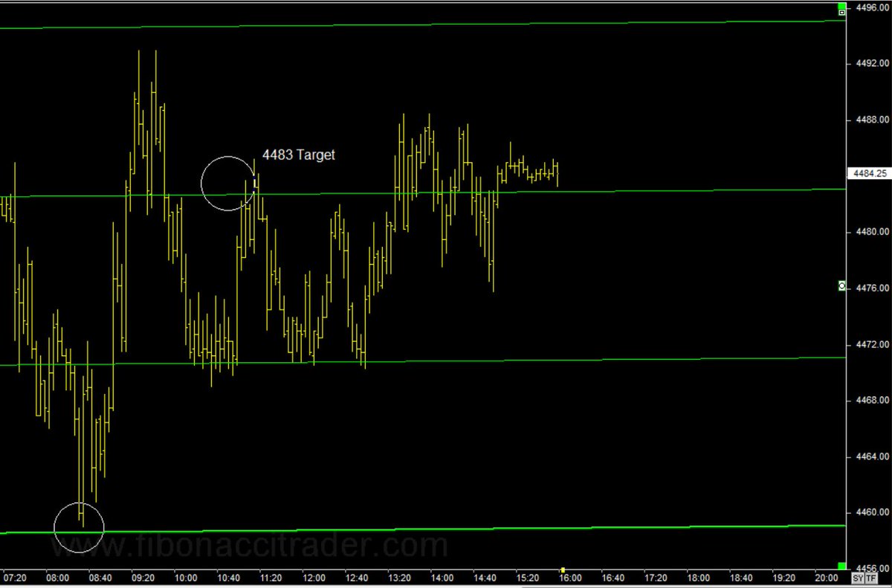Screen dimensions: 892x588
Task: Click the 10:00 time axis label
Action: tap(186, 578)
